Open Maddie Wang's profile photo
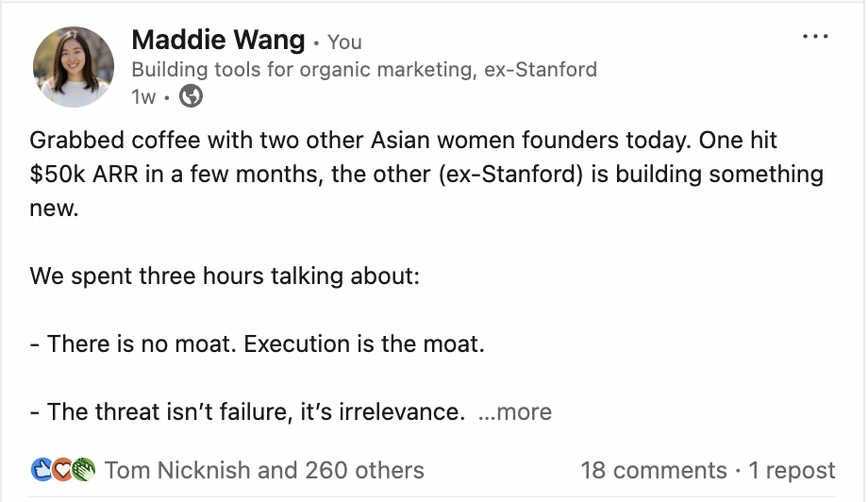The width and height of the screenshot is (868, 502). [74, 66]
